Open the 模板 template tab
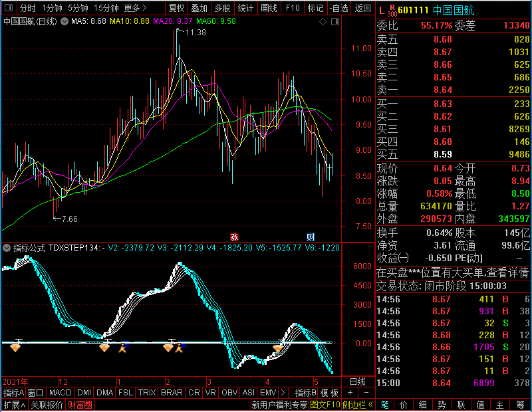The height and width of the screenshot is (412, 532). pos(329,393)
